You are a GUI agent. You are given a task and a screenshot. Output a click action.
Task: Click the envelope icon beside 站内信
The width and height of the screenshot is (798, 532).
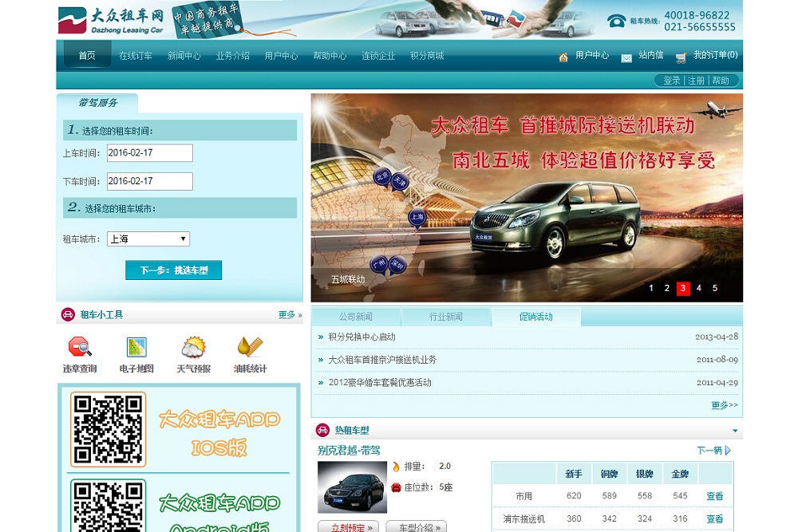pos(626,58)
